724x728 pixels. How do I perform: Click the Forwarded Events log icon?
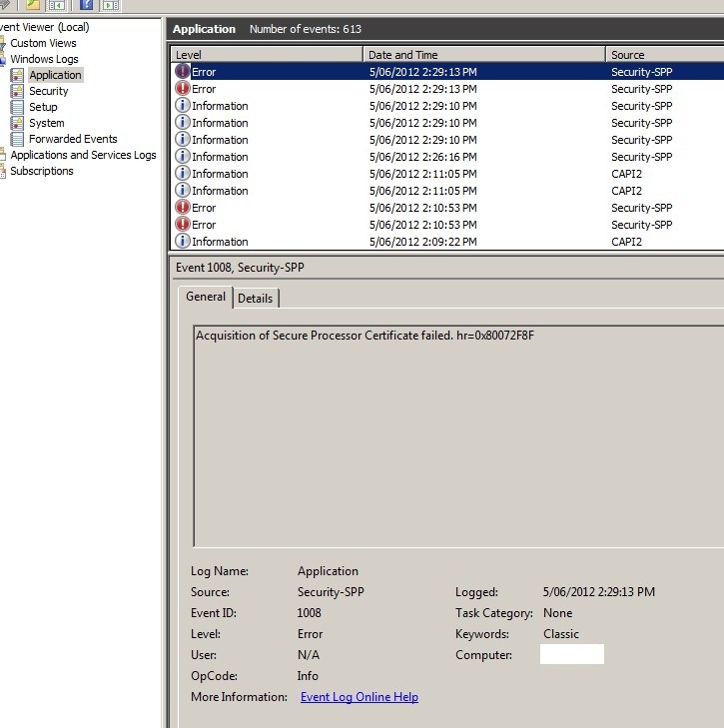(x=17, y=139)
